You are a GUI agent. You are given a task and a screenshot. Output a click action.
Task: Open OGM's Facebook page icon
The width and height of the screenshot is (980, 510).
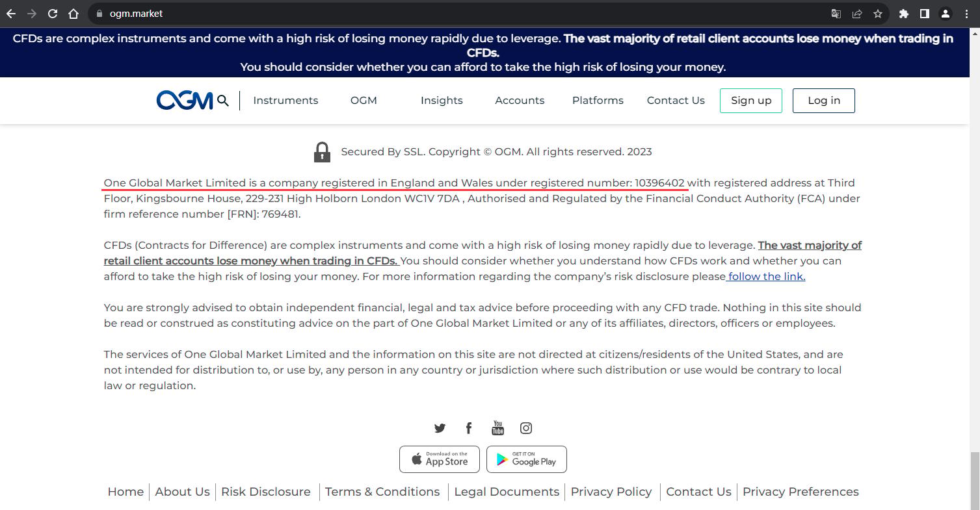click(x=469, y=428)
